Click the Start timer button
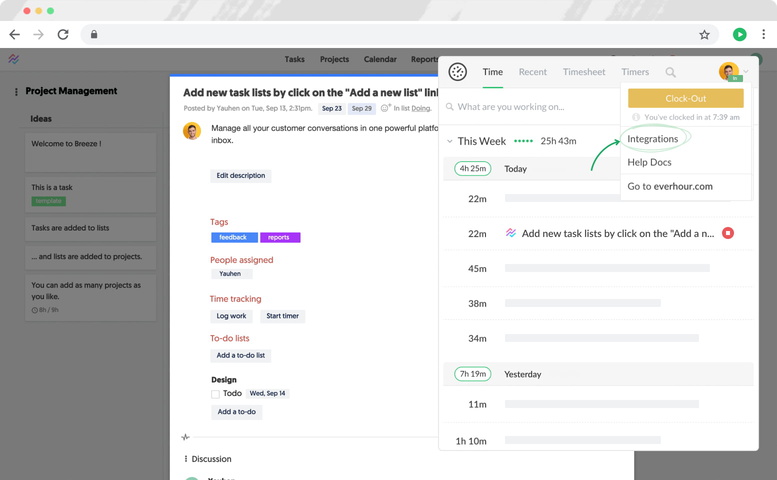 [x=282, y=316]
